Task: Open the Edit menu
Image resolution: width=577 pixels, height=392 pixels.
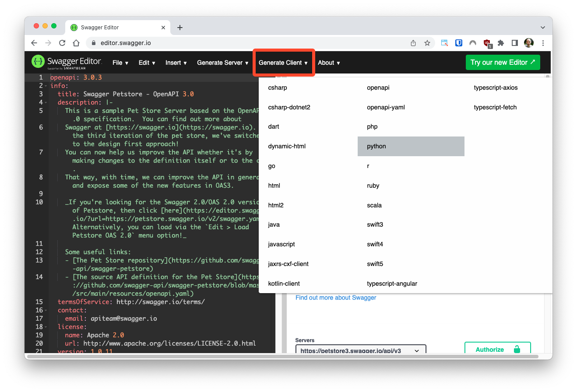Action: point(147,63)
